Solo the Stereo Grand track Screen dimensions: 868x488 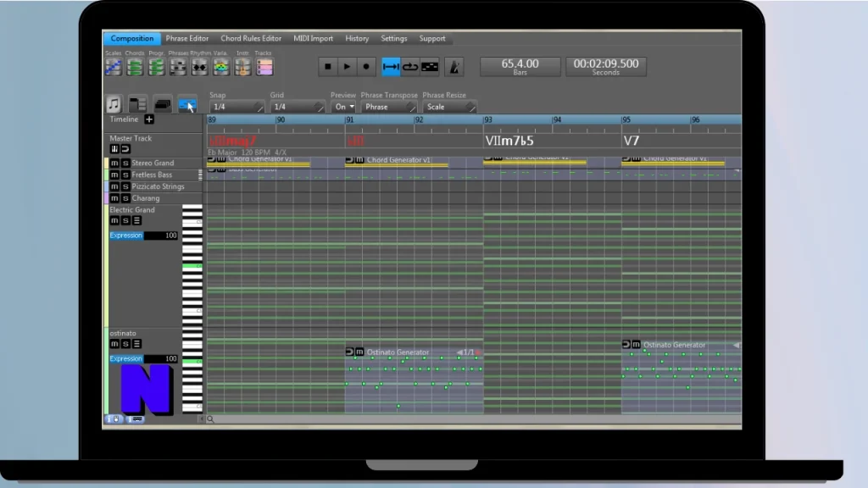tap(125, 164)
